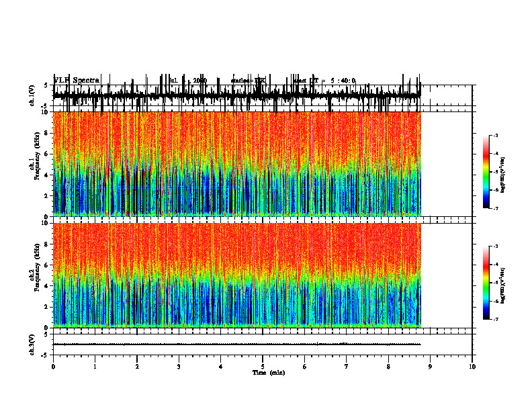Click the ch.2 spectrogram panel

click(237, 275)
